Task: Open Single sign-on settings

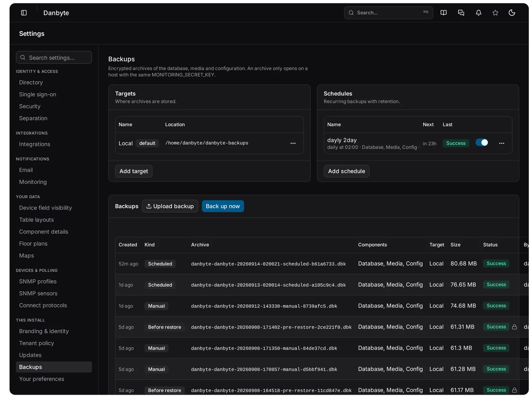Action: click(x=38, y=94)
